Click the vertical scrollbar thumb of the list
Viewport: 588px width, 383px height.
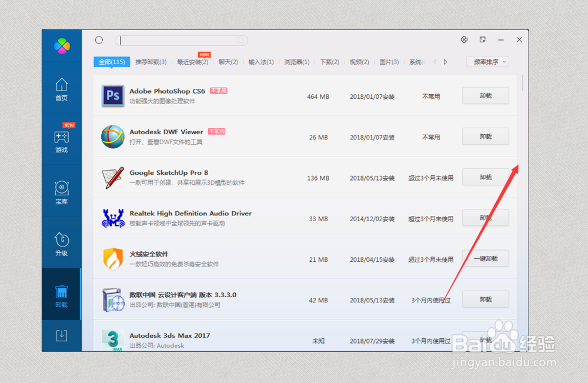click(x=522, y=84)
